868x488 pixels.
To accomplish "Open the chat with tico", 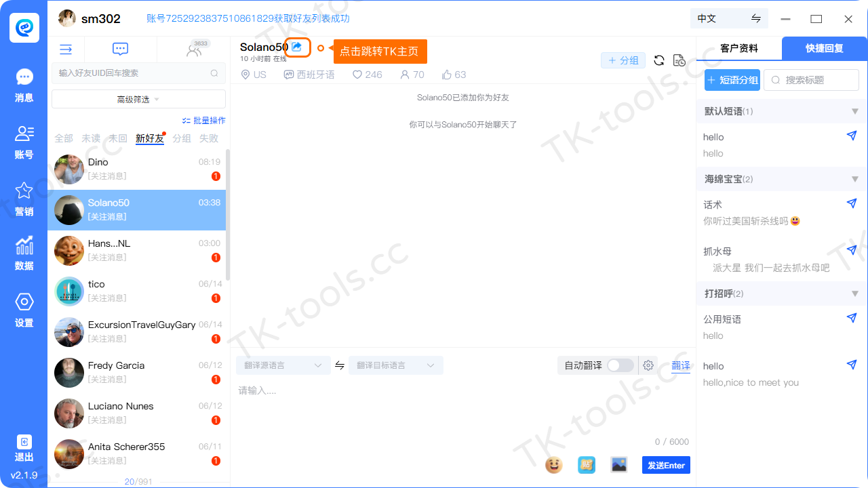I will (x=136, y=291).
